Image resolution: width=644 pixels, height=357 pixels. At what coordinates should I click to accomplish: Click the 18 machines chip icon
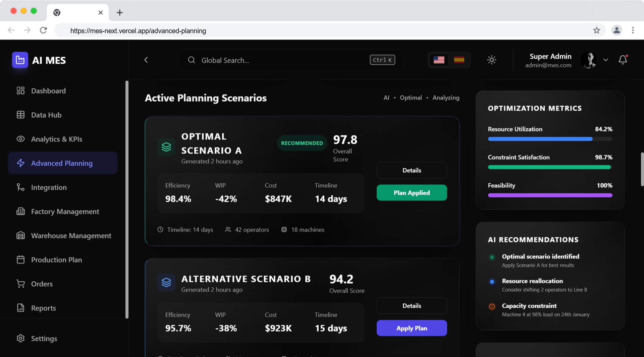[284, 230]
